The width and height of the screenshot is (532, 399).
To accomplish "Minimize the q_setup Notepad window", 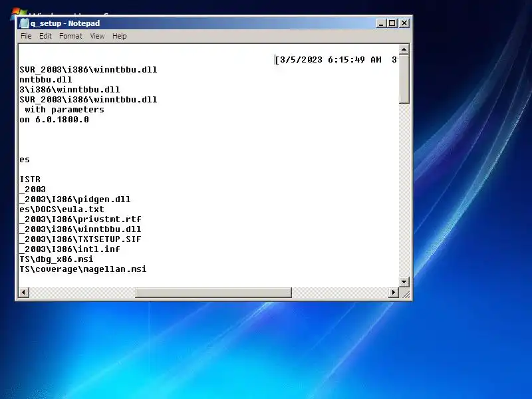I will pyautogui.click(x=381, y=23).
